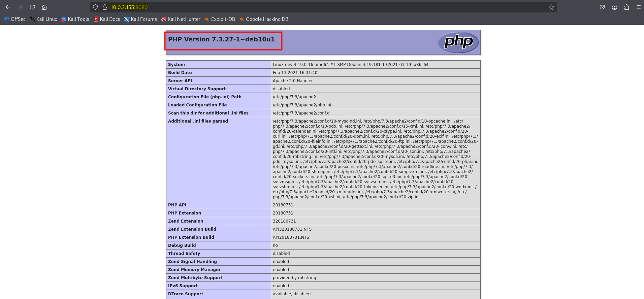Image resolution: width=644 pixels, height=299 pixels.
Task: Select the PHP Version 7.3.27-1~deb10u1 heading
Action: point(221,39)
